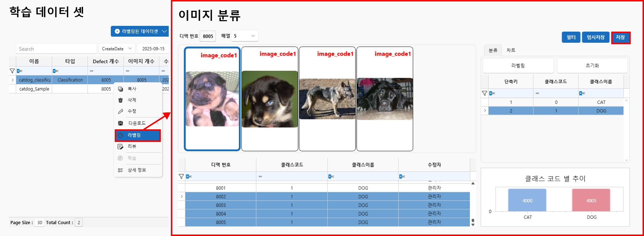
Task: Click the tag icon in 라벨링 menu item
Action: click(121, 135)
